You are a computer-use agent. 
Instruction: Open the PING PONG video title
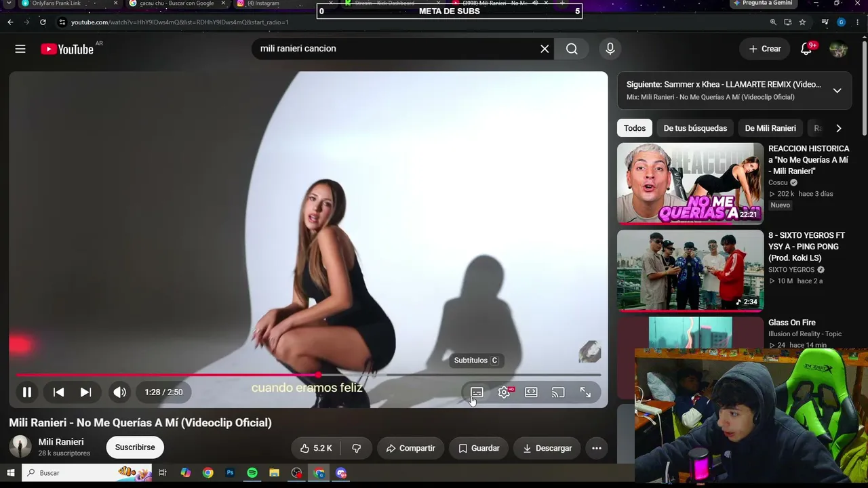pos(807,247)
